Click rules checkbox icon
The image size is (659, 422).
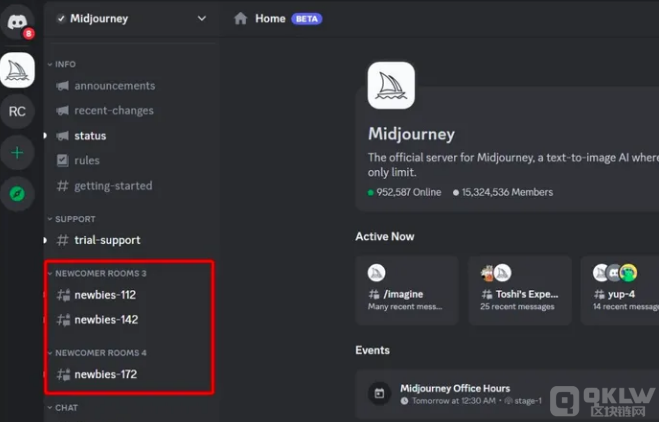[x=63, y=160]
